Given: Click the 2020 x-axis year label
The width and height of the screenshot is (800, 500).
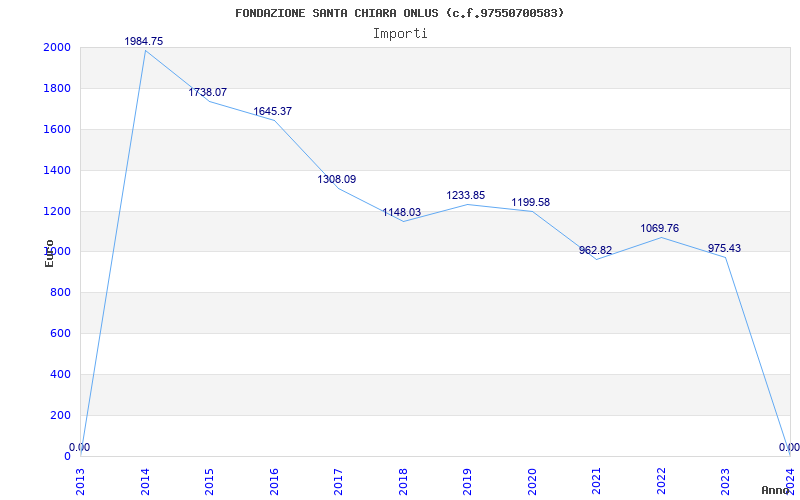Looking at the screenshot, I should tap(532, 482).
